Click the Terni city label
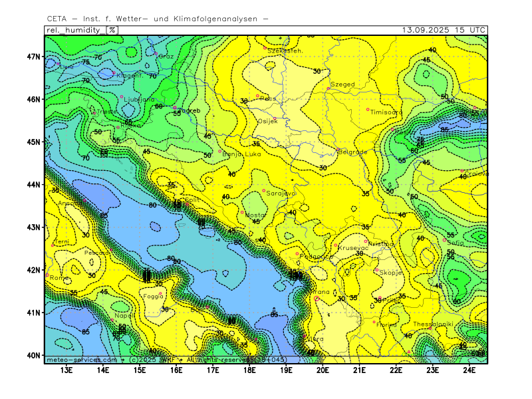 click(x=61, y=242)
